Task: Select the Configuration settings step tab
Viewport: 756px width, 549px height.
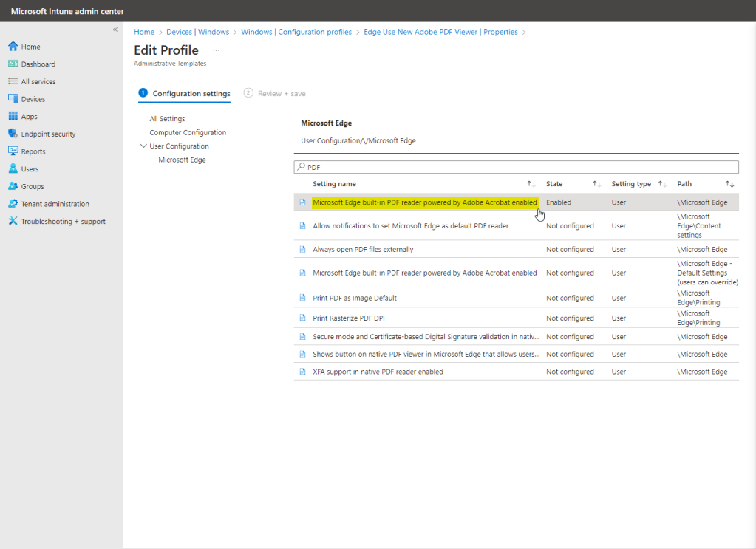Action: coord(191,94)
